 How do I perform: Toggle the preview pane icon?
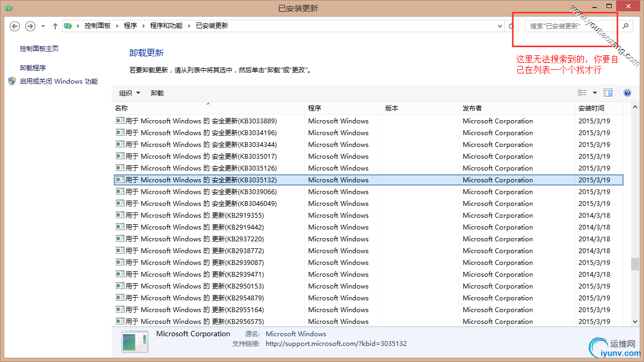pos(608,93)
